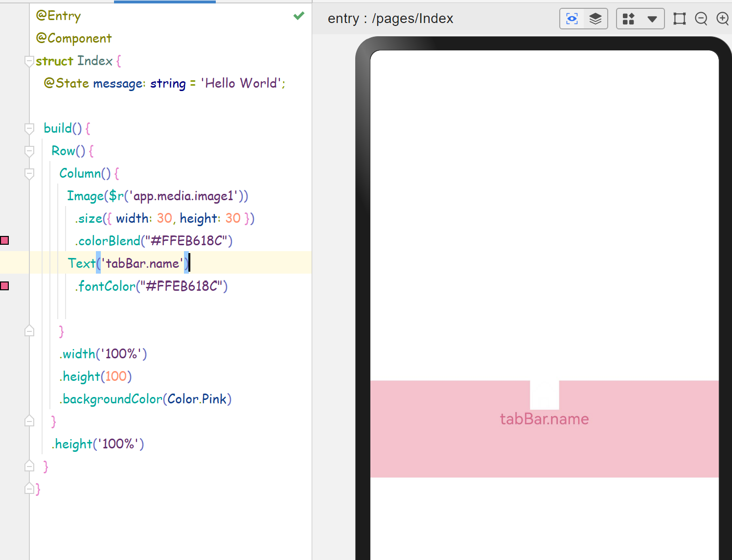Click .colorBlend("#FFEB618C") code
This screenshot has width=732, height=560.
154,241
